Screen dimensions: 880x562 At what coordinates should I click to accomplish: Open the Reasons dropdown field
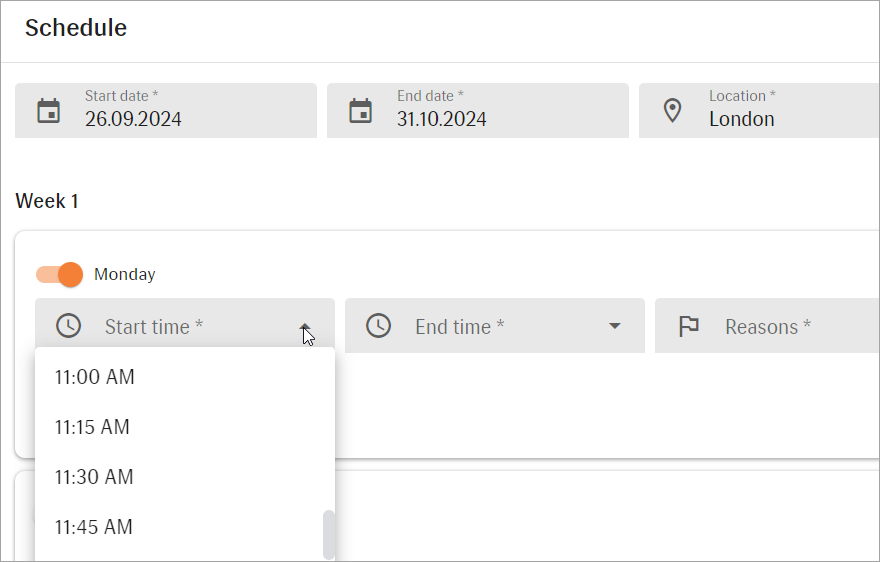[x=780, y=327]
